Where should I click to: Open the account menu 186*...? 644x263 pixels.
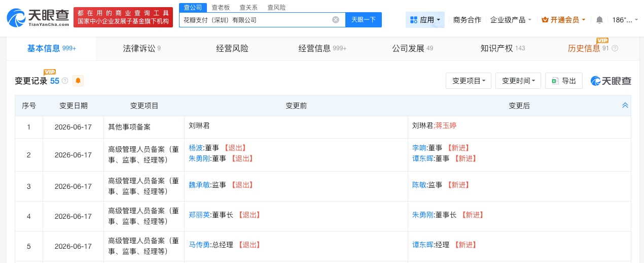coord(625,20)
